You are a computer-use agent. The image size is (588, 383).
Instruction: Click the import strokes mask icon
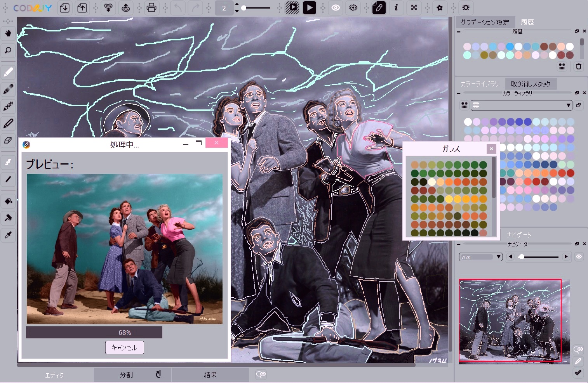click(x=108, y=8)
